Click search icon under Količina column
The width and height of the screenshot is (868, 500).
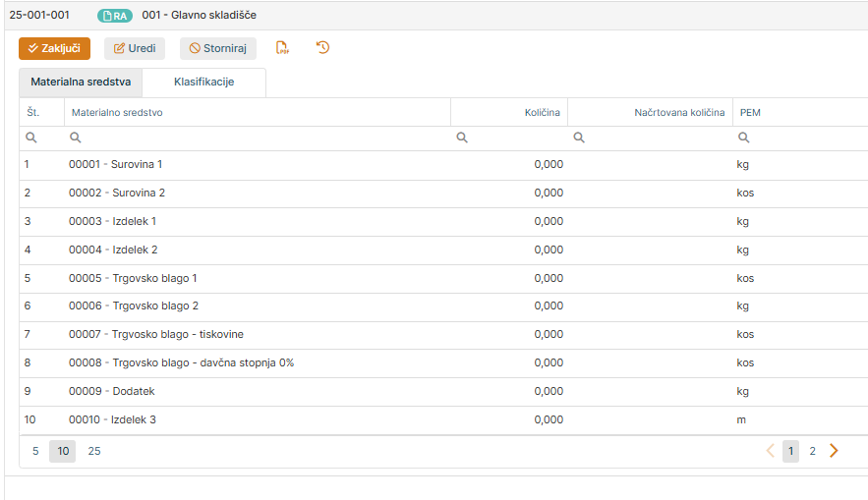coord(462,139)
